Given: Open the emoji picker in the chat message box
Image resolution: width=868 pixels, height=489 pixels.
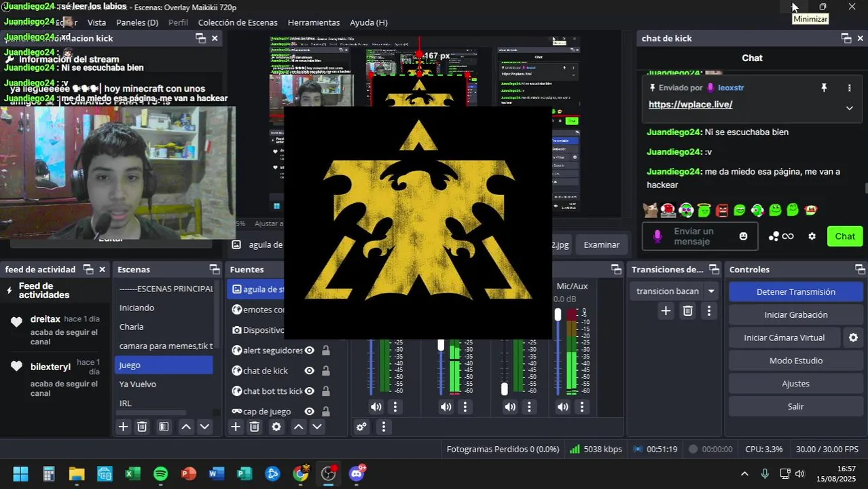Looking at the screenshot, I should tap(744, 236).
